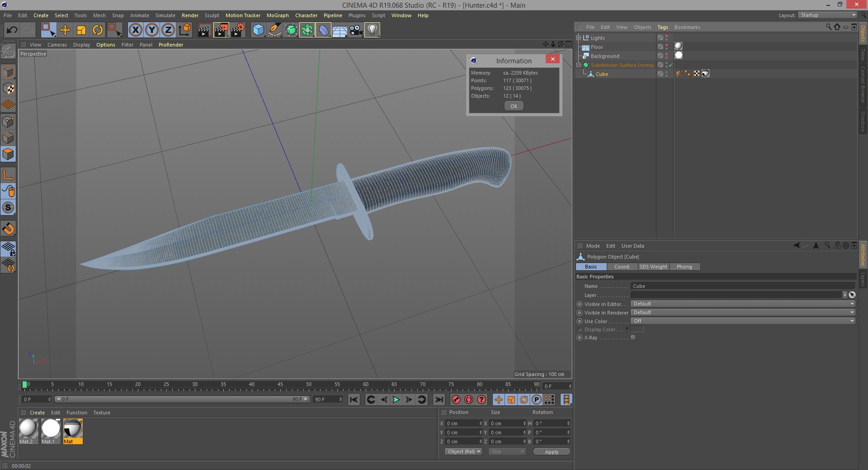Collapse Subdivision Surface Lesnoy tree item
Image resolution: width=868 pixels, height=470 pixels.
578,65
